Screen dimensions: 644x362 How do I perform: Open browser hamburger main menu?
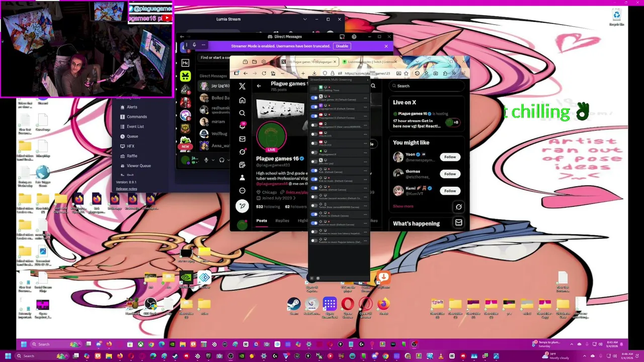(463, 73)
